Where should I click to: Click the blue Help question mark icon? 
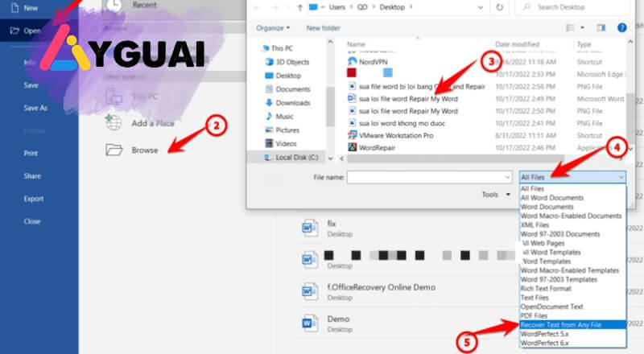click(x=621, y=27)
